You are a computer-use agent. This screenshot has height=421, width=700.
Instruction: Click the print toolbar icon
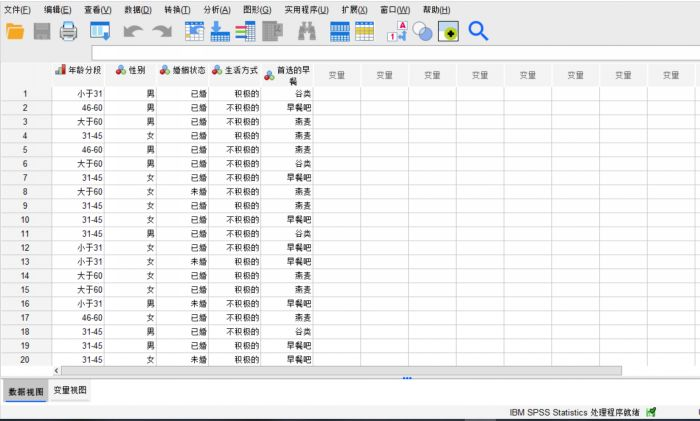click(x=68, y=32)
